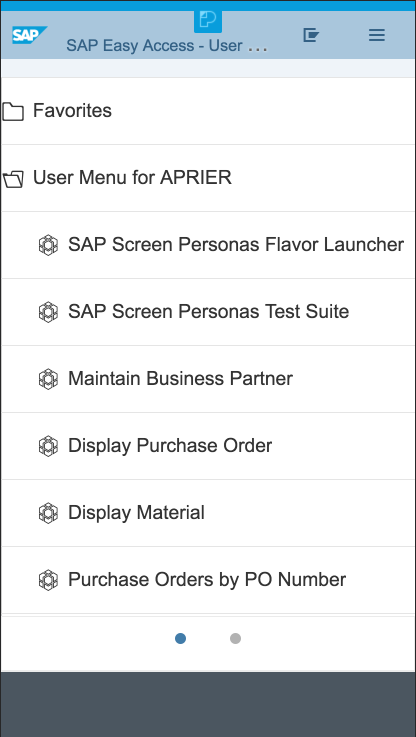Expand the Favorites tree node
The image size is (416, 737).
[x=208, y=111]
